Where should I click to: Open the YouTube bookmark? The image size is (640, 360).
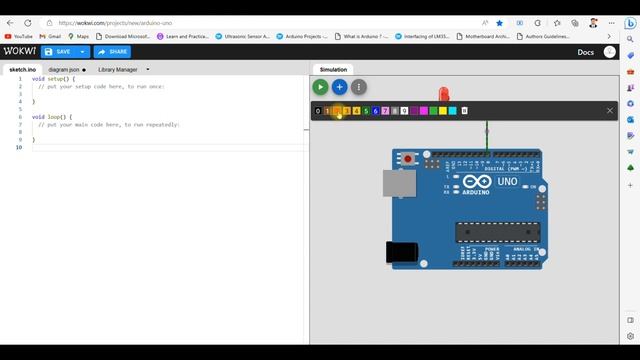[x=18, y=36]
